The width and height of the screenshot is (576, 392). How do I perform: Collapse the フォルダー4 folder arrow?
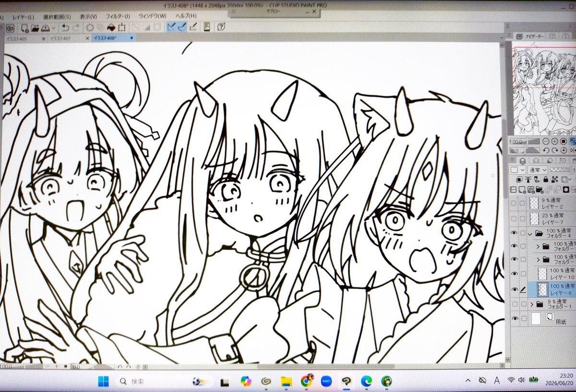[530, 234]
